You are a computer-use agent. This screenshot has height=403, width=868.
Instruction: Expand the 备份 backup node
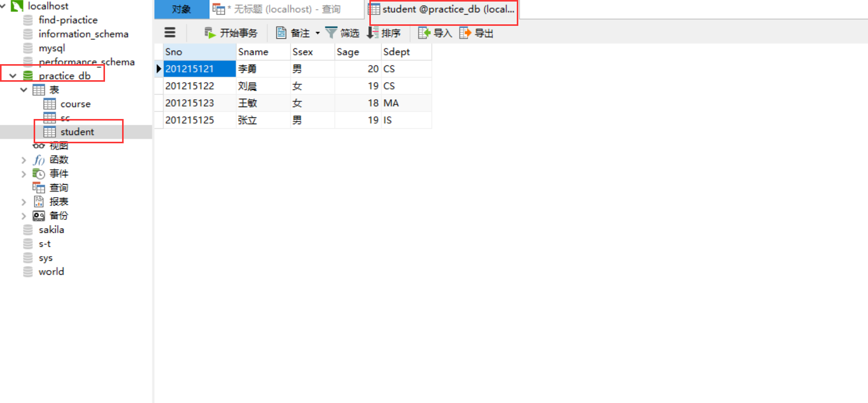click(24, 216)
